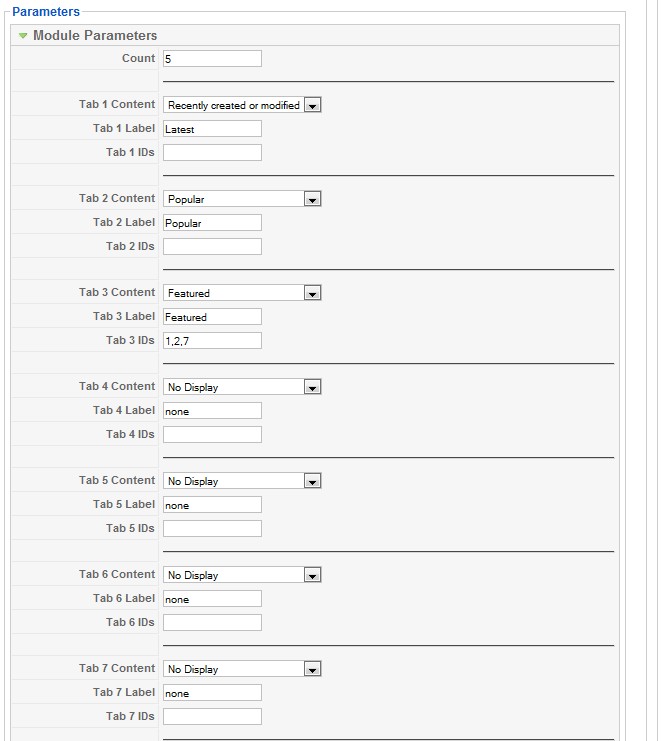661x741 pixels.
Task: Expand the Tab 4 Content dropdown
Action: 242,387
